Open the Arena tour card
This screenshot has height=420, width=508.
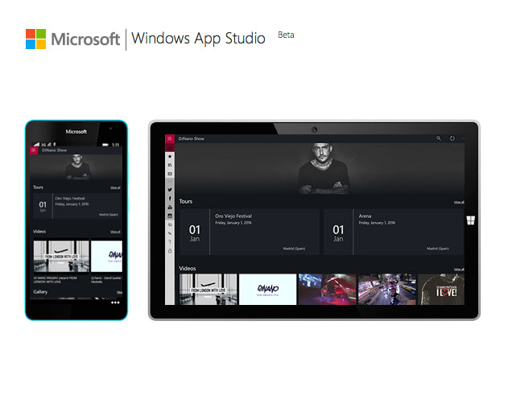click(x=394, y=232)
